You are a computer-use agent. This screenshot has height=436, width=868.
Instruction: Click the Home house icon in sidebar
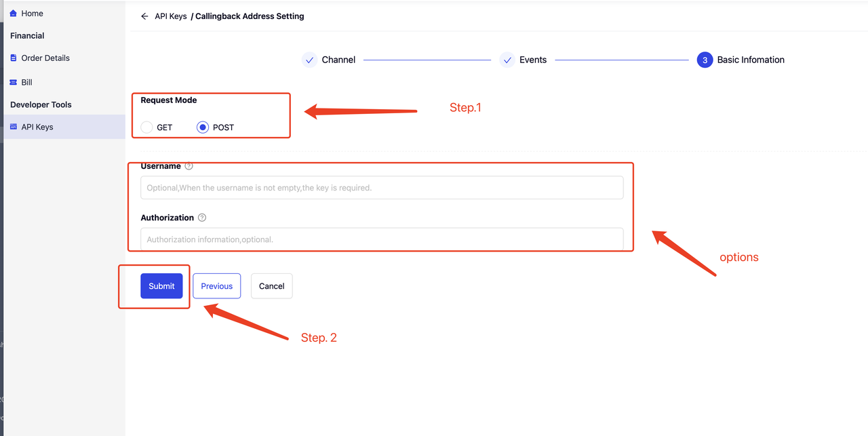(14, 14)
